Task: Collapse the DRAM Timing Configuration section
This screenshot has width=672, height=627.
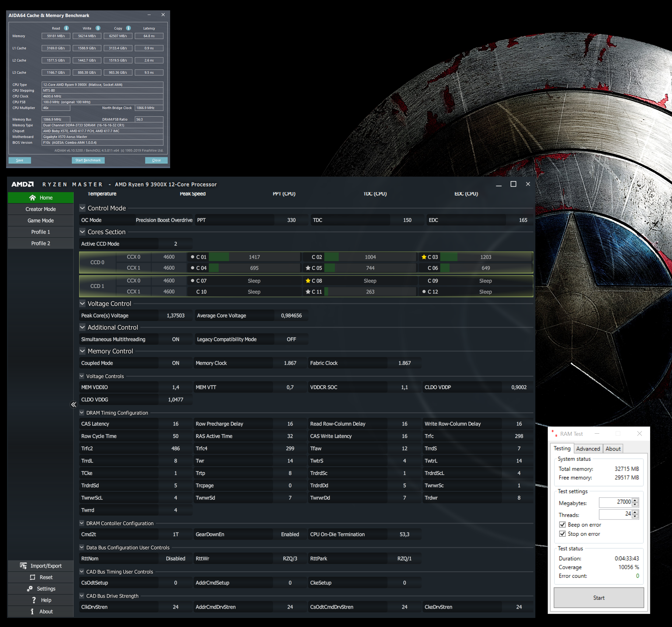Action: click(x=82, y=413)
